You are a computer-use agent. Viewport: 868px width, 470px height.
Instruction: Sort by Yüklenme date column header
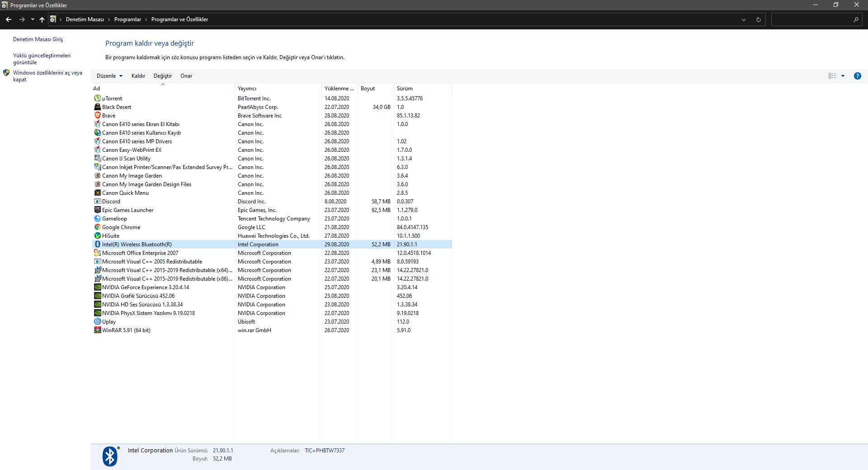point(340,89)
